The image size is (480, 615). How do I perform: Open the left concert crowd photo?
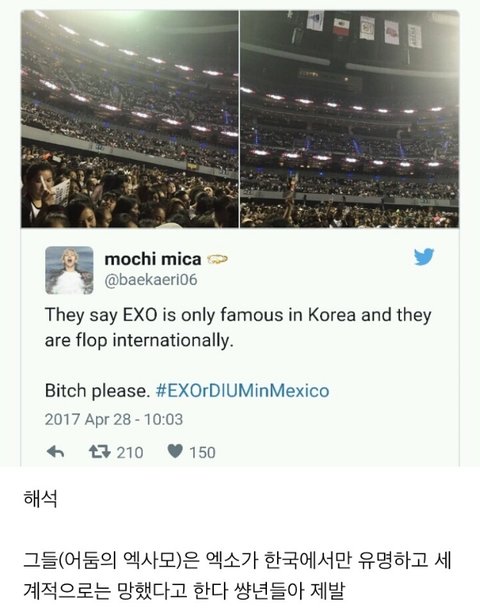click(x=130, y=119)
